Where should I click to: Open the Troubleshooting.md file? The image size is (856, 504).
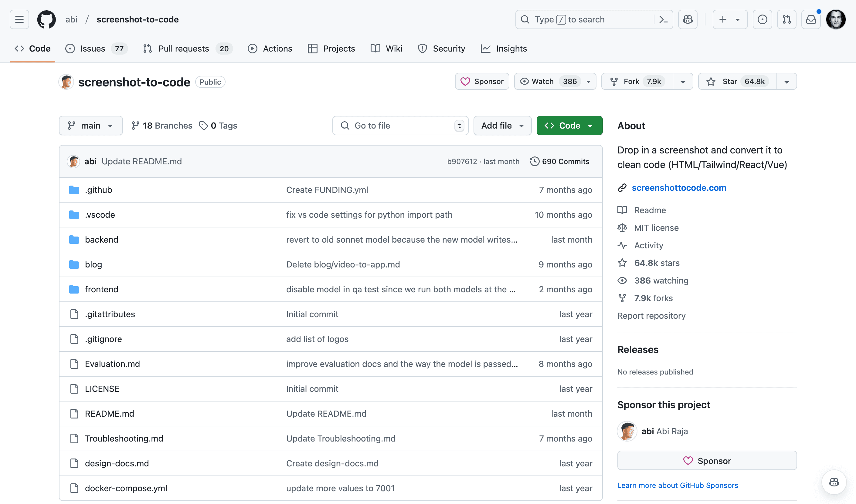tap(124, 438)
